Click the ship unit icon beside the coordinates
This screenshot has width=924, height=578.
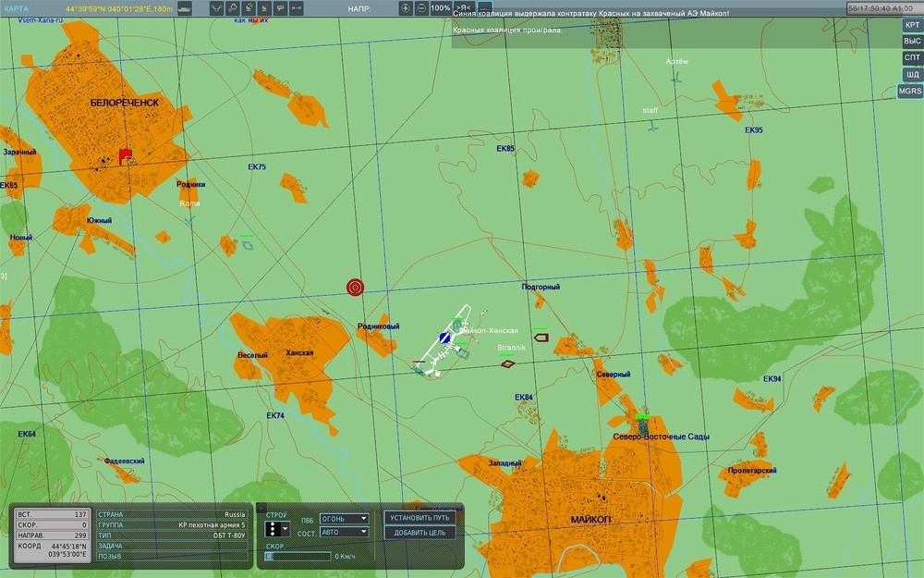(185, 8)
